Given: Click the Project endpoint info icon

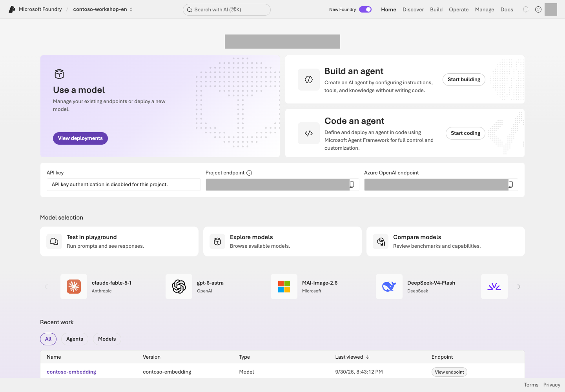Looking at the screenshot, I should 249,173.
